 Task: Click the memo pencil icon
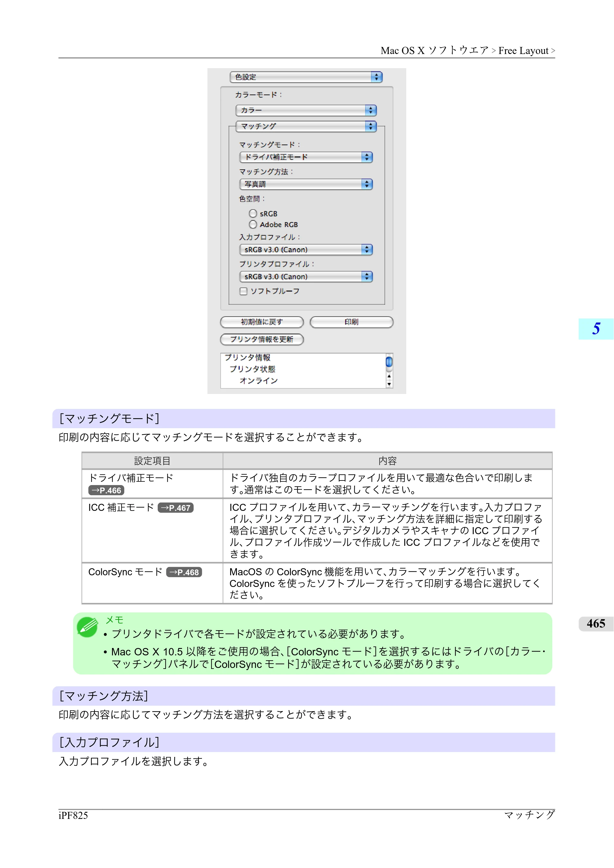tap(87, 627)
